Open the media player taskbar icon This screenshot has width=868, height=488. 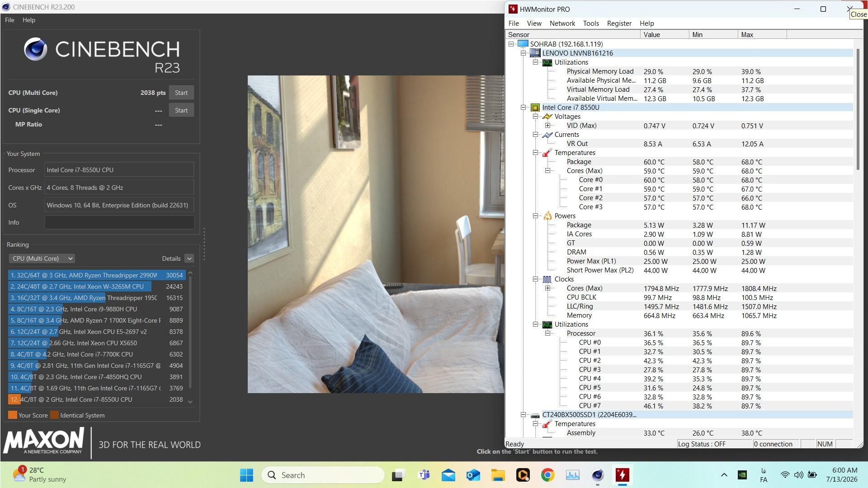(523, 475)
